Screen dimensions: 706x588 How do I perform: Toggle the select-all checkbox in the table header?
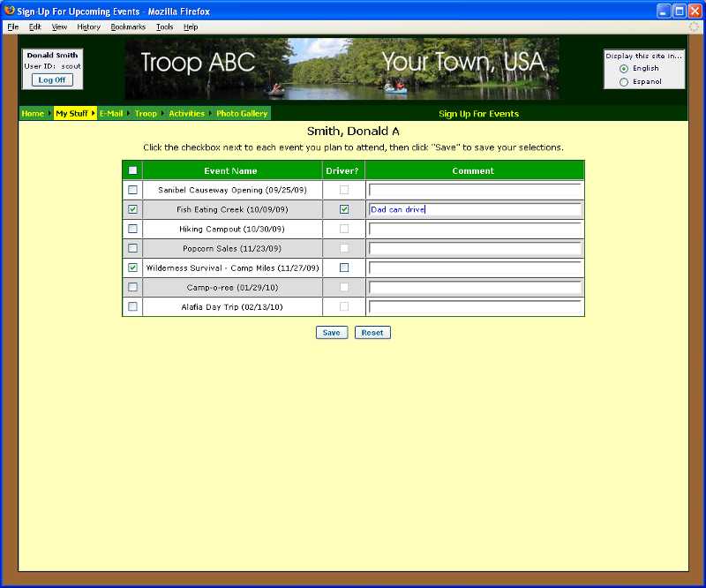pos(132,170)
